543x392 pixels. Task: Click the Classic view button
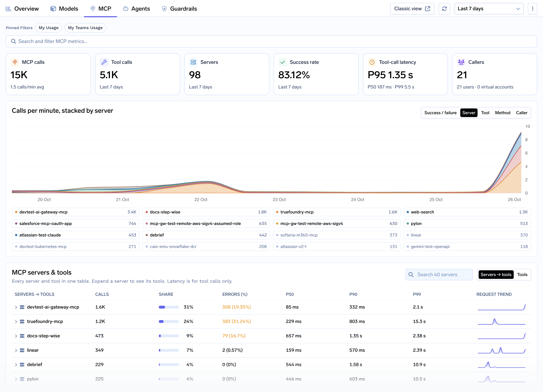point(412,9)
